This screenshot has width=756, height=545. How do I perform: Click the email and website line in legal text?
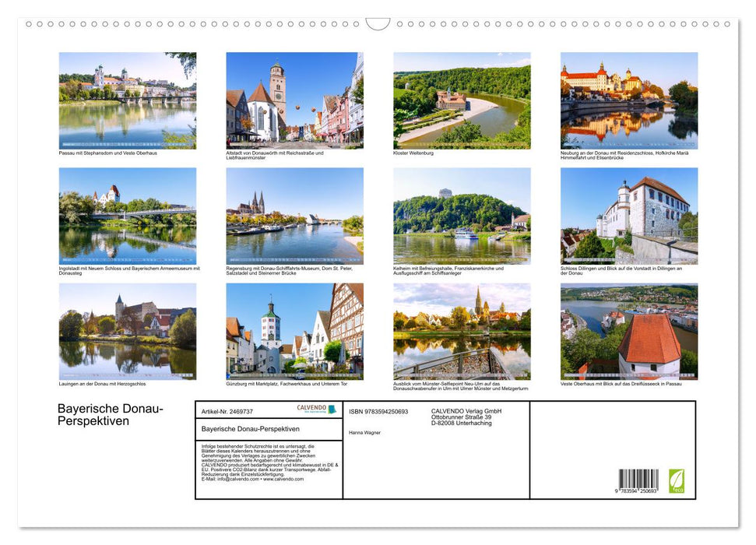point(252,479)
